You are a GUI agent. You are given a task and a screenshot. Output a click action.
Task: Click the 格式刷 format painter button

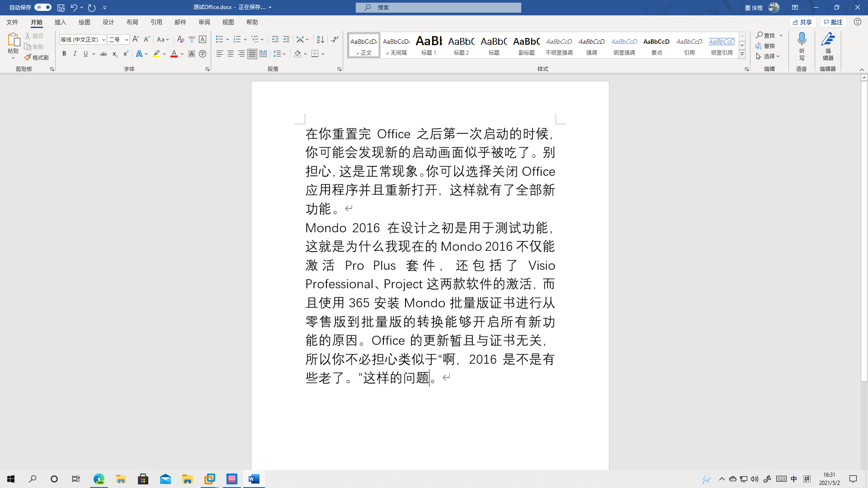click(37, 57)
